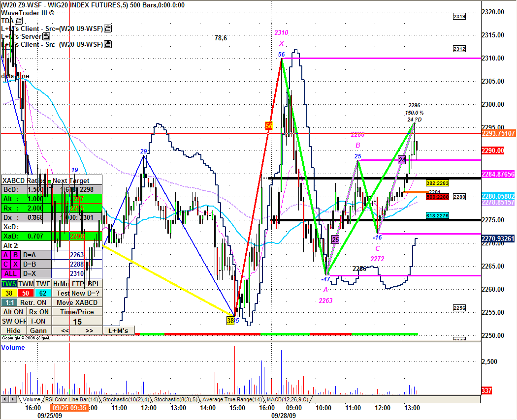The width and height of the screenshot is (517, 420).
Task: Hide the XABCD control panel
Action: click(13, 330)
